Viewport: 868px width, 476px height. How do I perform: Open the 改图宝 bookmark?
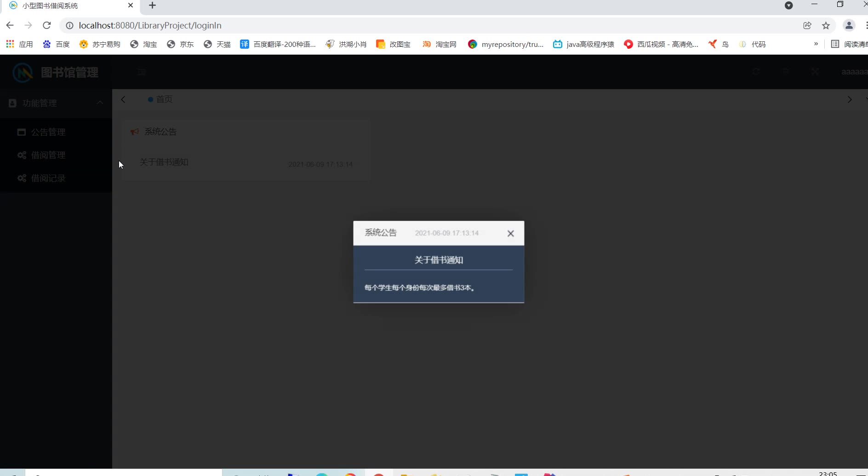click(394, 44)
